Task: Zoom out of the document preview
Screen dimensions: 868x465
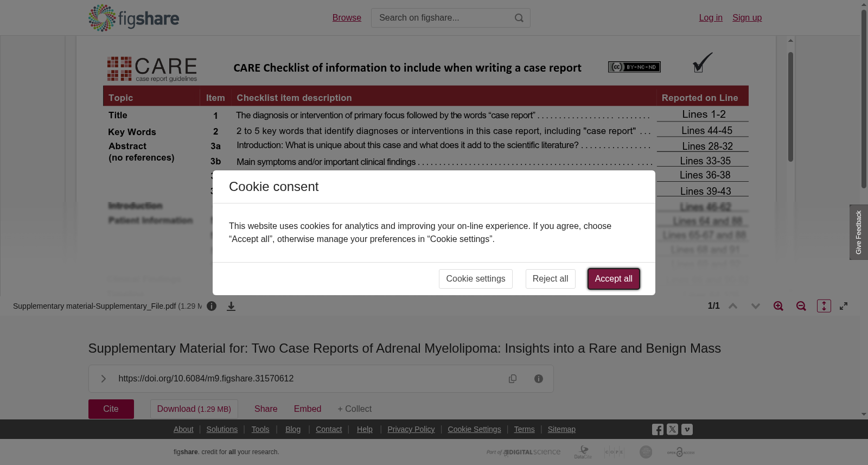Action: (x=801, y=306)
